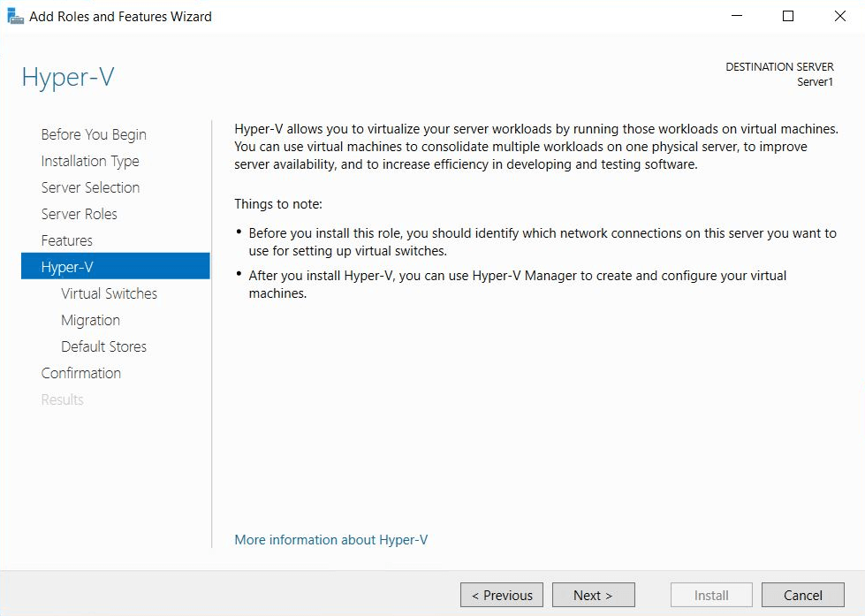This screenshot has width=865, height=616.
Task: Select the Migration step
Action: point(90,320)
